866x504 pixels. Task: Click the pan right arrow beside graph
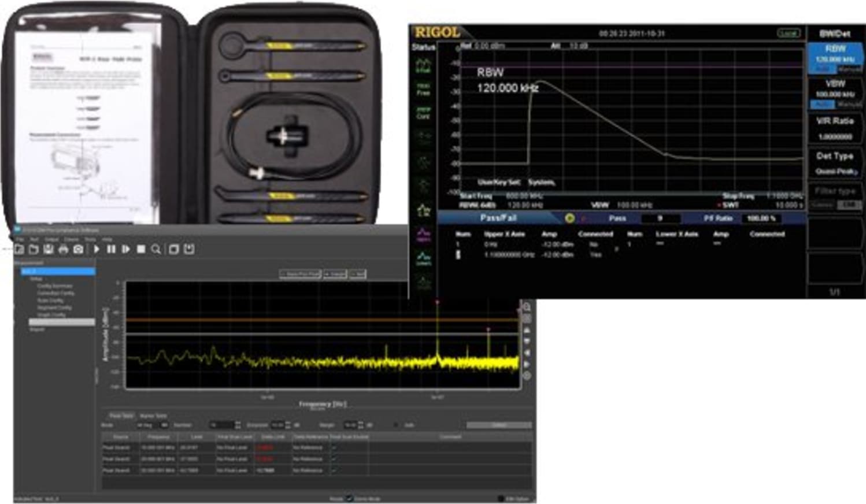click(x=527, y=364)
